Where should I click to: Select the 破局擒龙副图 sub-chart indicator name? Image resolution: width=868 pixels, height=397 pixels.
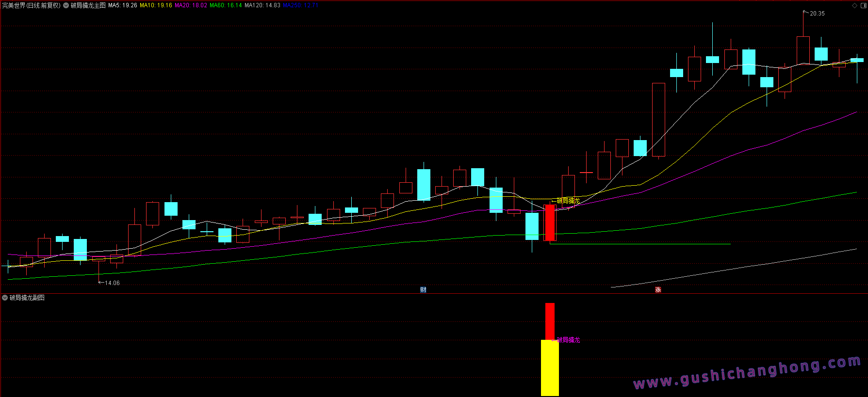(x=27, y=298)
